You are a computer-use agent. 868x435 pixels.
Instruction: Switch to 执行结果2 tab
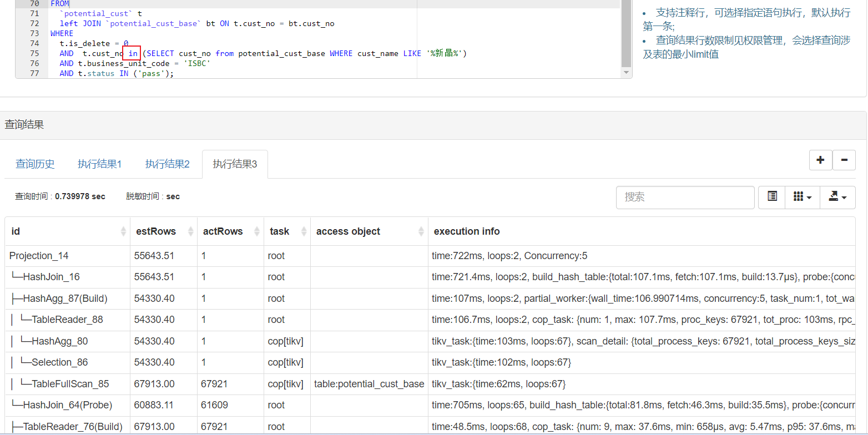point(168,164)
